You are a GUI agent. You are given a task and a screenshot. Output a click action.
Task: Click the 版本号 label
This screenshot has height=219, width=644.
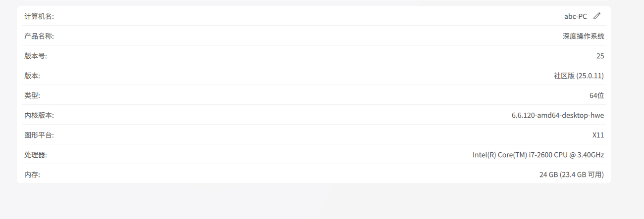pos(36,56)
